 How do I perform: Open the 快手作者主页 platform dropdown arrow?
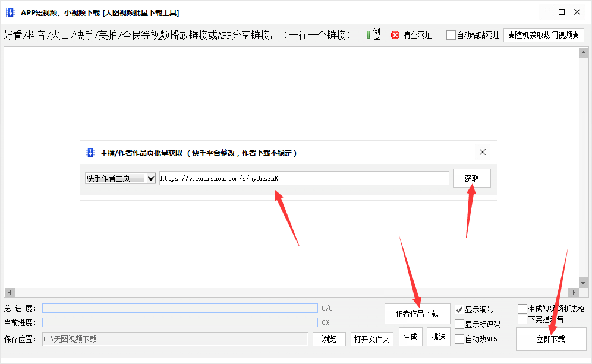click(151, 178)
